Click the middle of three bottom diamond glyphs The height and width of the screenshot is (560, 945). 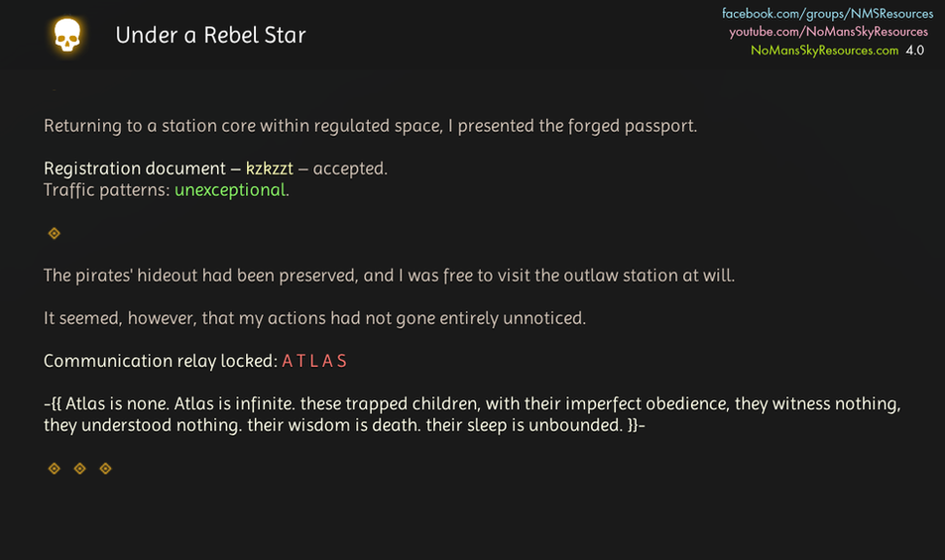pyautogui.click(x=80, y=468)
